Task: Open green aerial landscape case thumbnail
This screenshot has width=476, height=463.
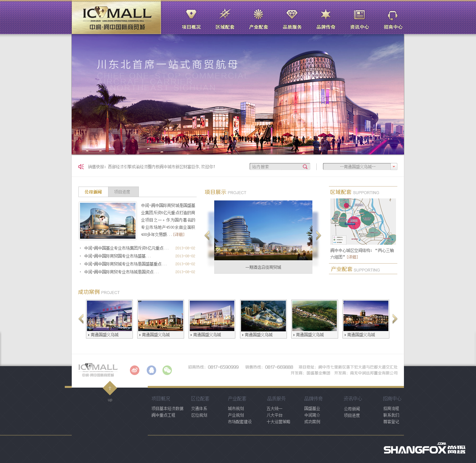Action: point(315,316)
